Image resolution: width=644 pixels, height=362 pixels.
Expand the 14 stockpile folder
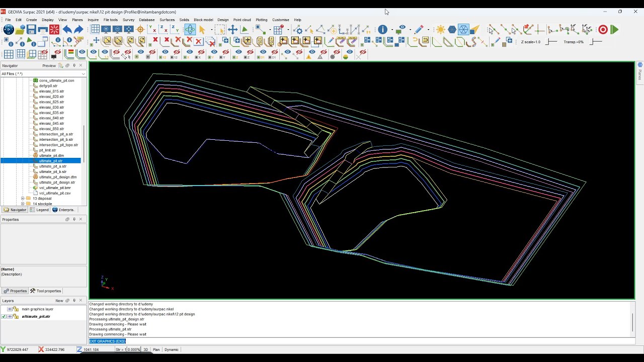tap(23, 204)
